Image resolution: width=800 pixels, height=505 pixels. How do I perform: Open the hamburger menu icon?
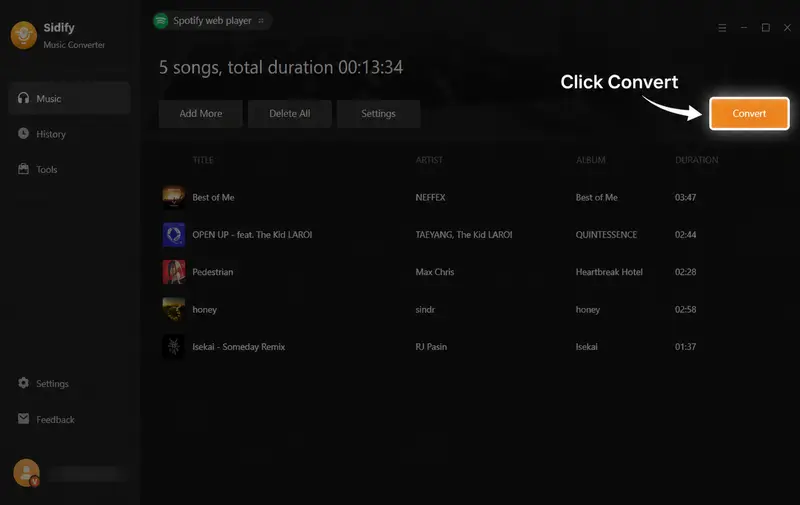tap(722, 28)
